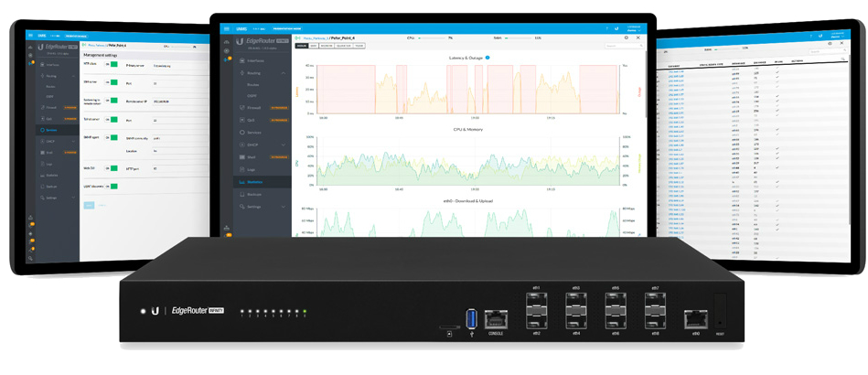The width and height of the screenshot is (868, 375).
Task: Click the HTTP port field on left monitor
Action: coord(180,168)
